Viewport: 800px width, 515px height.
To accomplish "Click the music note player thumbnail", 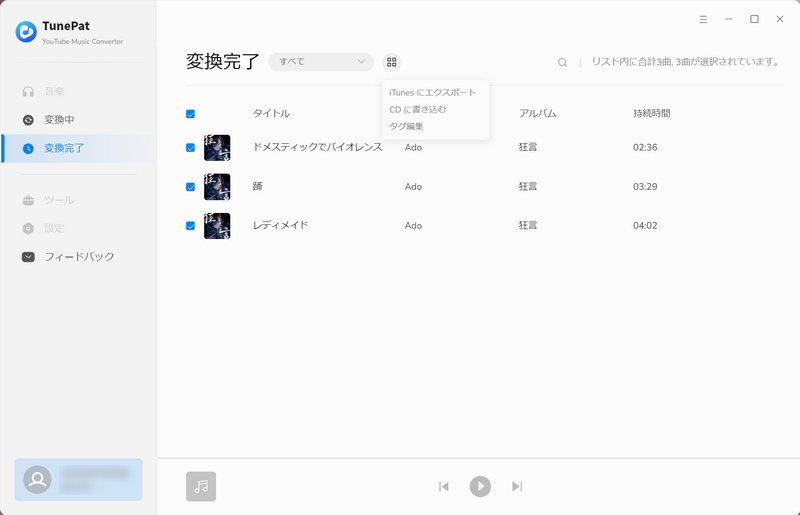I will pyautogui.click(x=201, y=486).
